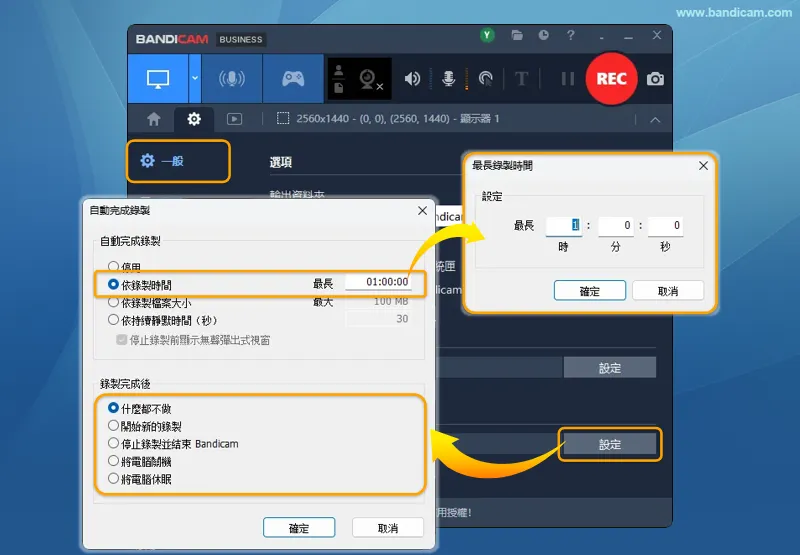Click minutes field in 最長錄製時間 dialog
Image resolution: width=800 pixels, height=555 pixels.
point(616,225)
